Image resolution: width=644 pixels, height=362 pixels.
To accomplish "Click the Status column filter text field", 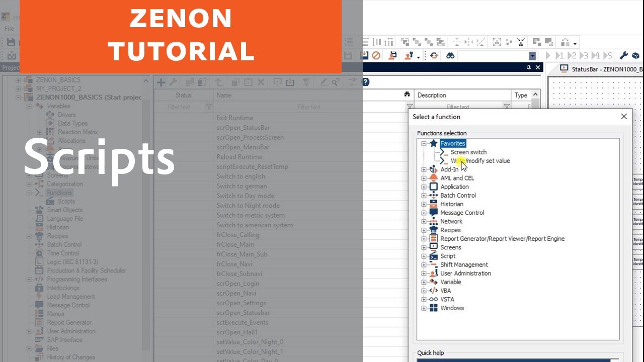I will click(x=180, y=107).
